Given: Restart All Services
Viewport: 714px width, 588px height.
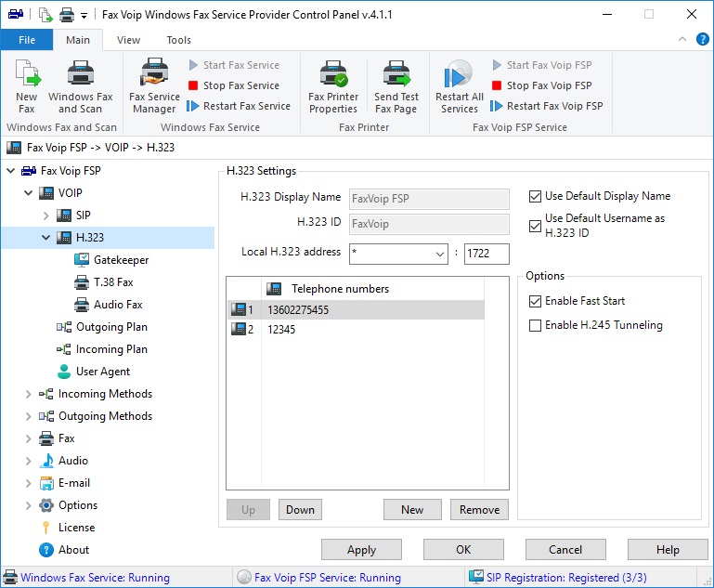Looking at the screenshot, I should [459, 86].
